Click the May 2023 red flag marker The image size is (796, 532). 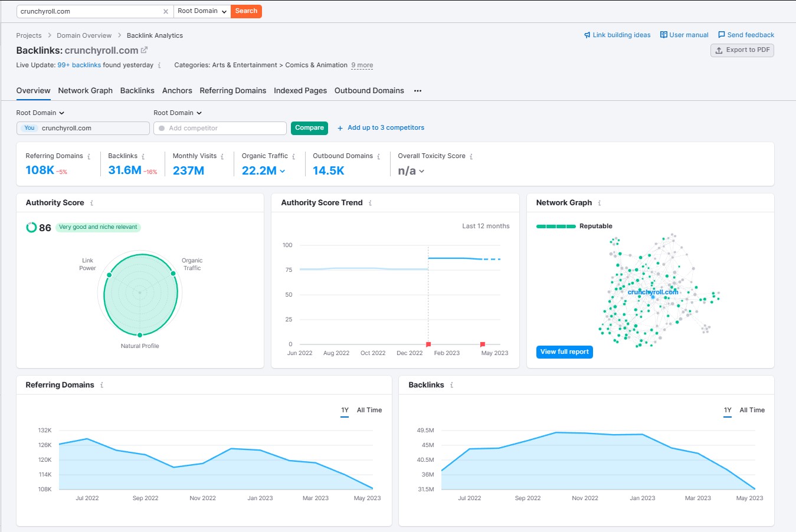(483, 344)
